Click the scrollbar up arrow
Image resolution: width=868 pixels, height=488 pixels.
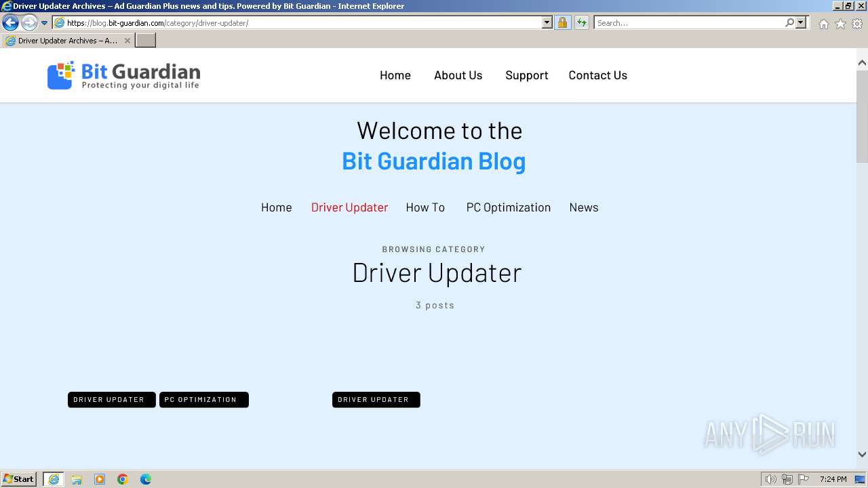[x=862, y=62]
